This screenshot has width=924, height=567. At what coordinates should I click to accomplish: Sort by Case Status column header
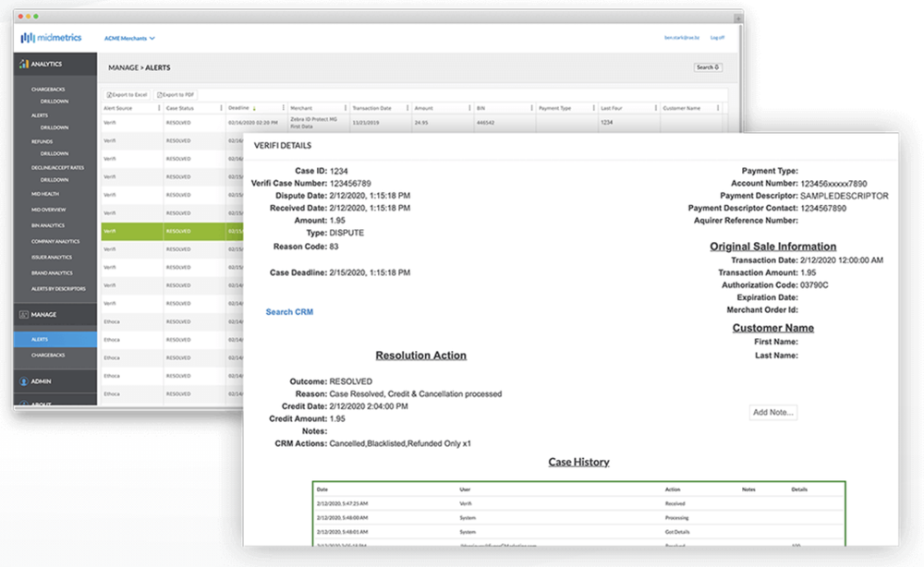180,108
